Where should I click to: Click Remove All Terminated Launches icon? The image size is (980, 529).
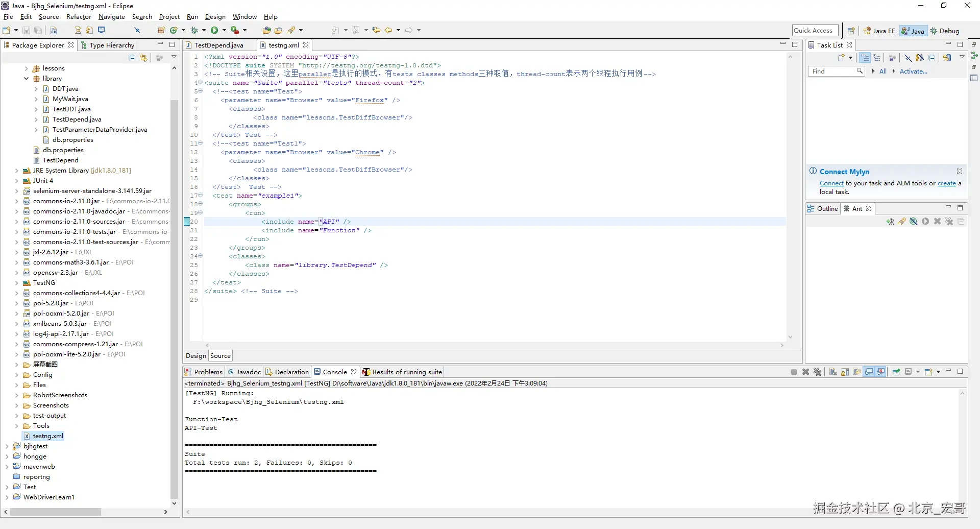tap(817, 372)
